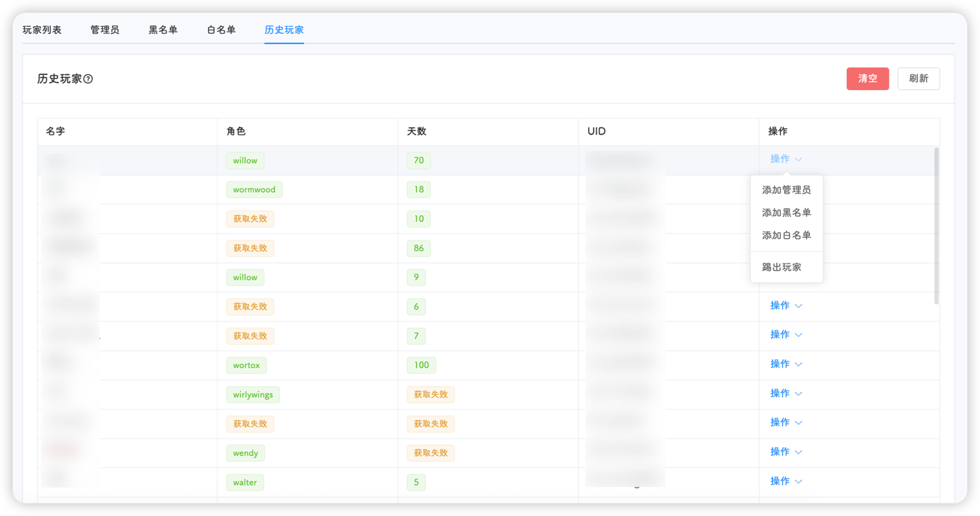Click the red 清空 button
Image resolution: width=980 pixels, height=516 pixels.
pyautogui.click(x=867, y=79)
